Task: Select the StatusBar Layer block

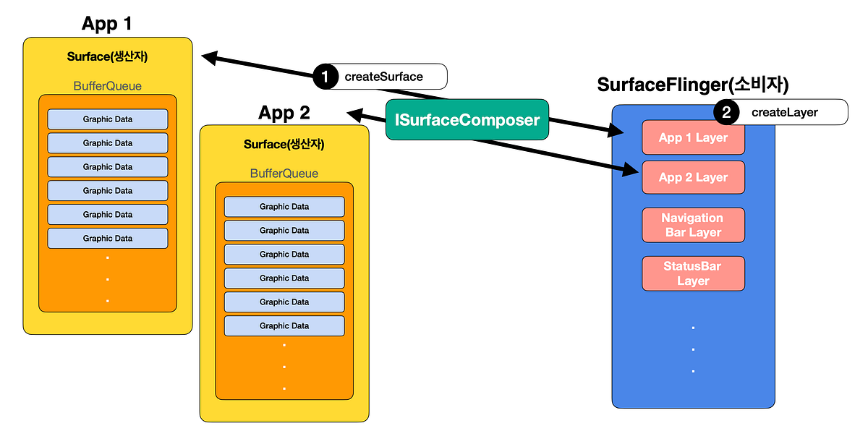Action: tap(692, 273)
